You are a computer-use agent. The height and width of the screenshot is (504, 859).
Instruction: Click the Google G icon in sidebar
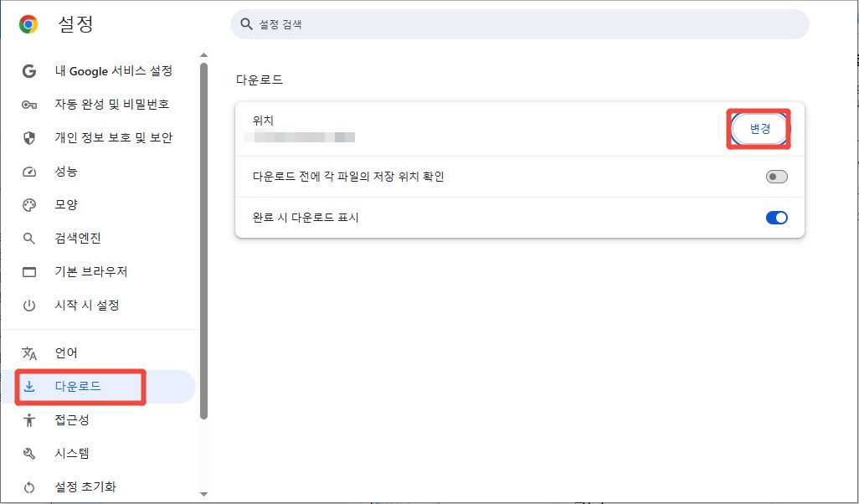29,71
